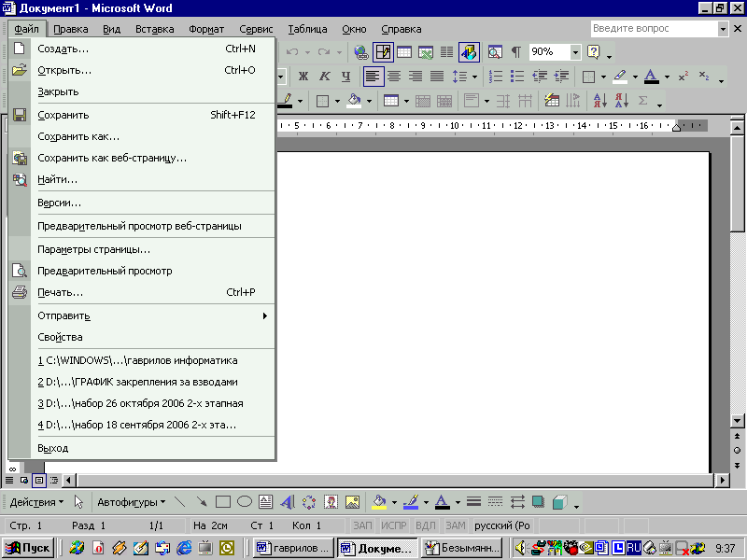Screen dimensions: 747x560
Task: Open recent file гаврилов информатика
Action: 152,360
